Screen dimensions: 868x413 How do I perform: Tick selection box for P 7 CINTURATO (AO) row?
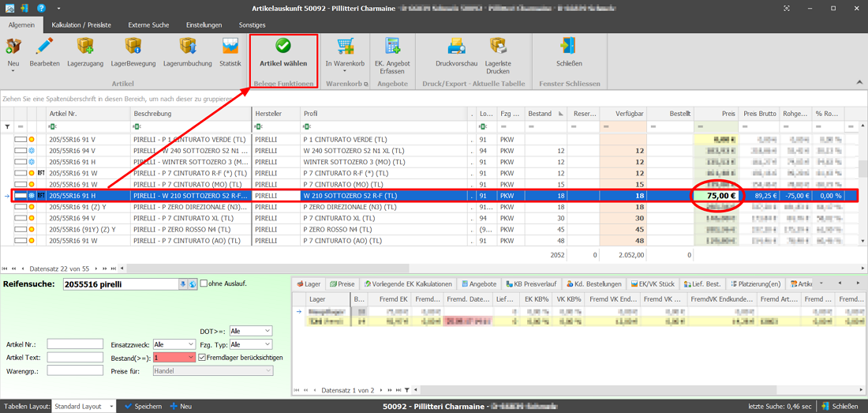point(21,240)
